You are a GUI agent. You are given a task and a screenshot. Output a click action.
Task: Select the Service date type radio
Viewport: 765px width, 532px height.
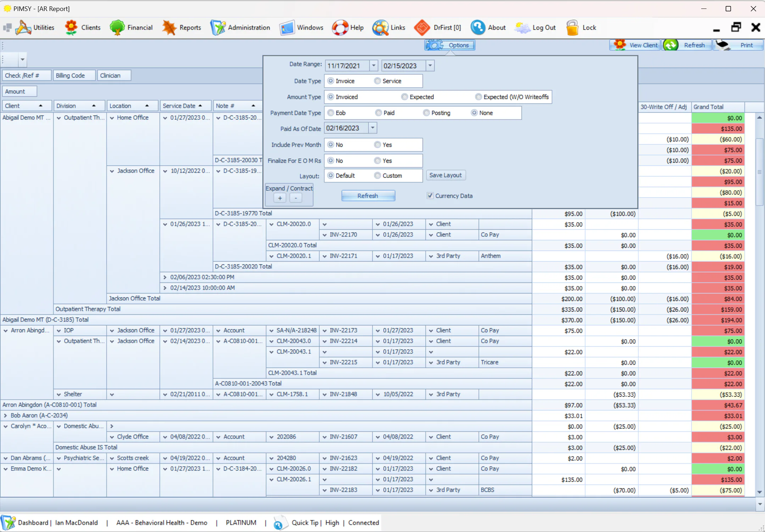(x=378, y=81)
